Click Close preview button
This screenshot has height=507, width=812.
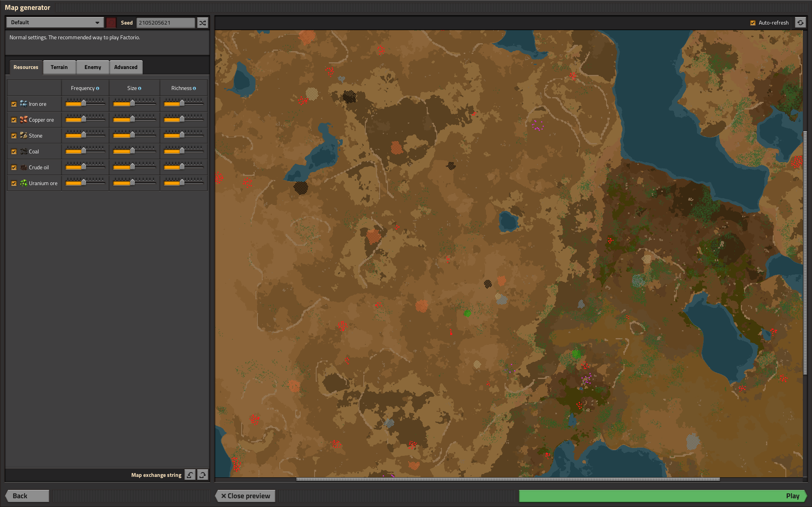point(245,496)
